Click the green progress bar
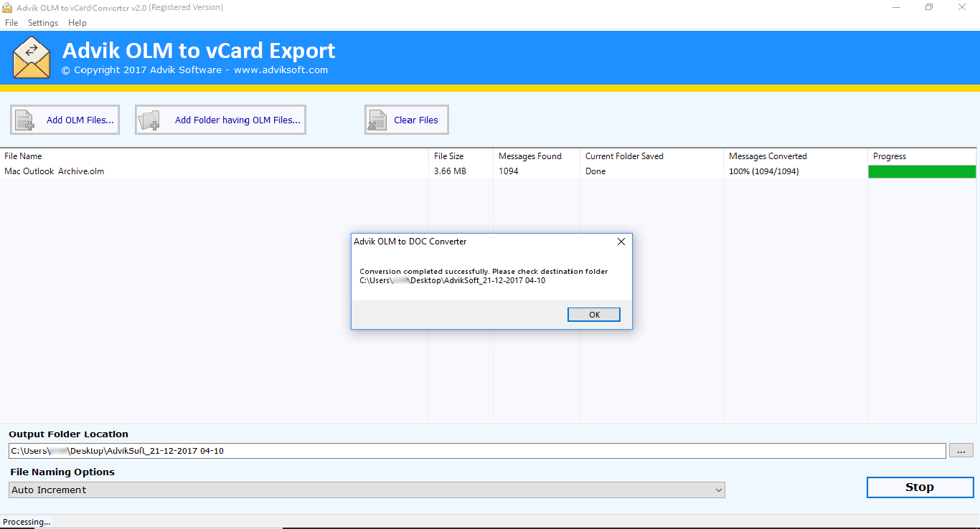The width and height of the screenshot is (980, 529). pyautogui.click(x=922, y=171)
